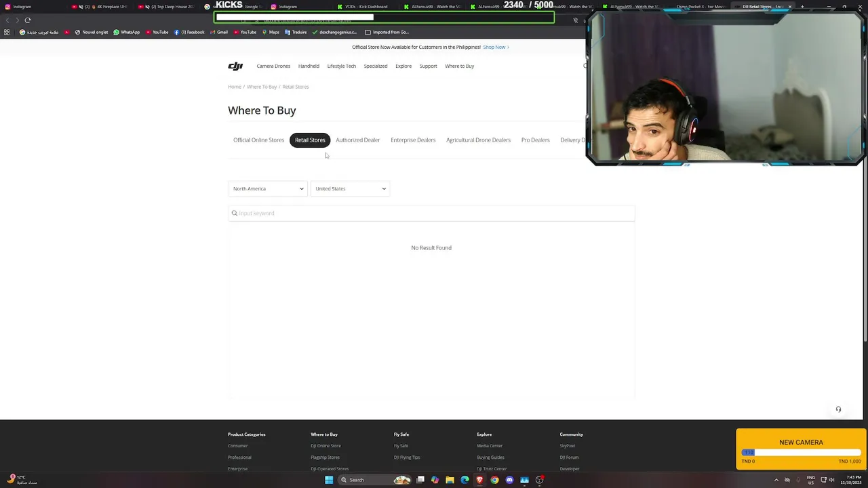Open Professional footer link
The width and height of the screenshot is (868, 488).
pos(239,457)
